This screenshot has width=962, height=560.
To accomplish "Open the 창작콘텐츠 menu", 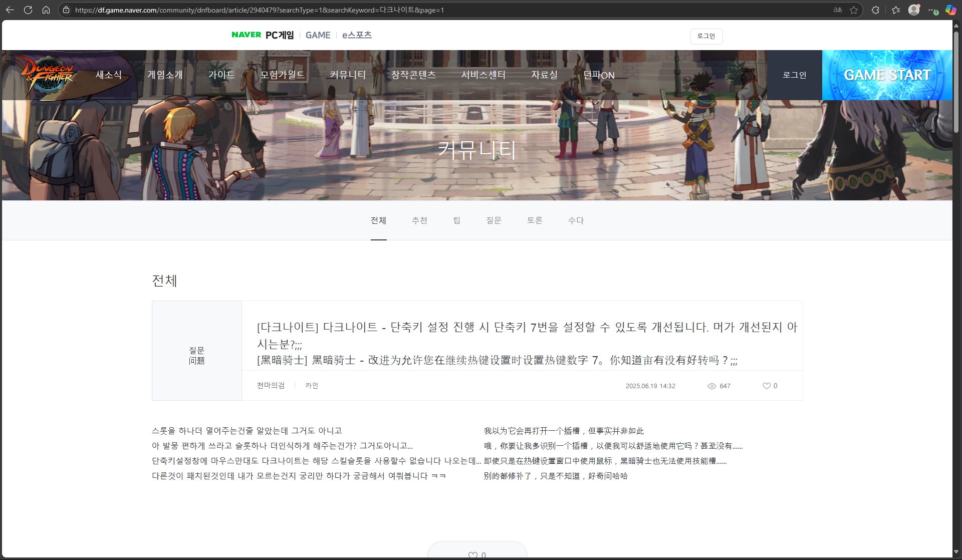I will [413, 75].
